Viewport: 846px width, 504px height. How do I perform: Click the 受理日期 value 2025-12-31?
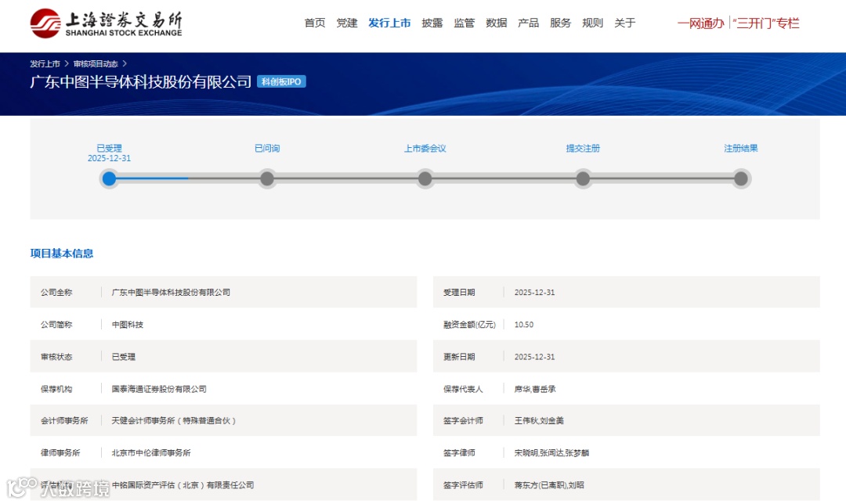534,292
